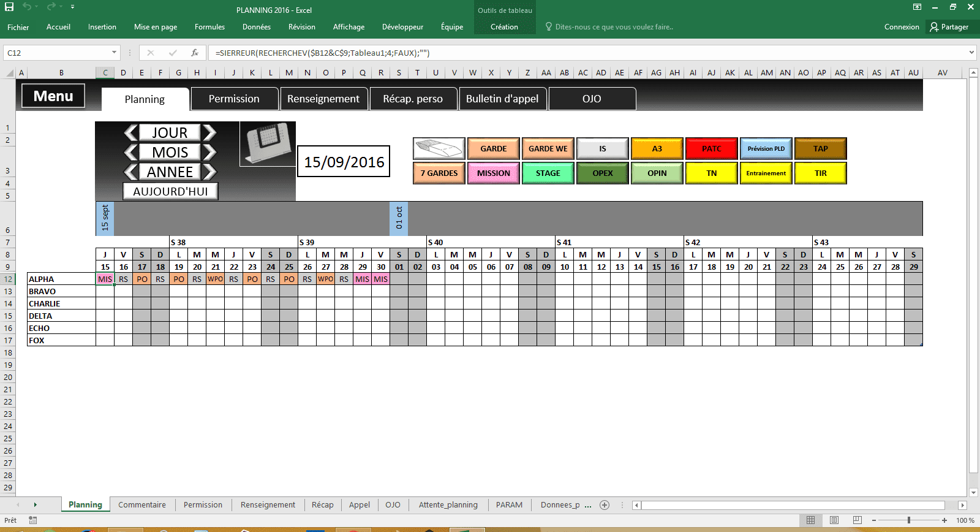This screenshot has width=980, height=532.
Task: Open the Fichier menu
Action: coord(18,27)
